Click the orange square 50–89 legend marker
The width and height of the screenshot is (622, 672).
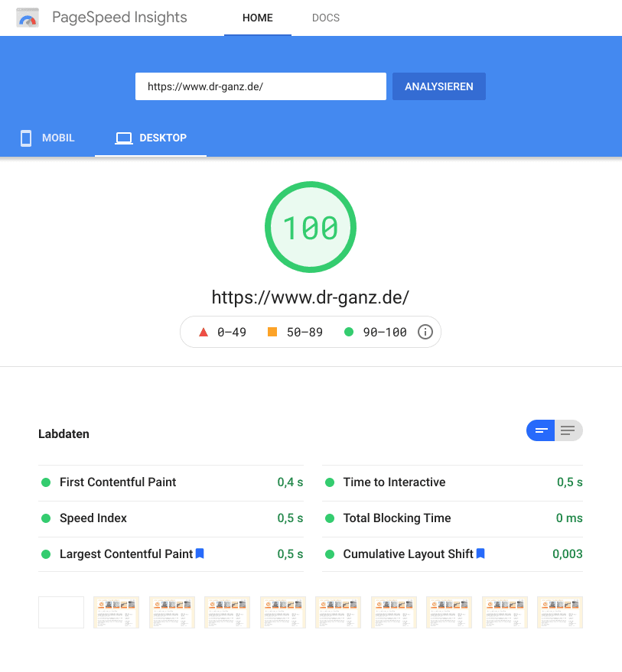pyautogui.click(x=272, y=332)
